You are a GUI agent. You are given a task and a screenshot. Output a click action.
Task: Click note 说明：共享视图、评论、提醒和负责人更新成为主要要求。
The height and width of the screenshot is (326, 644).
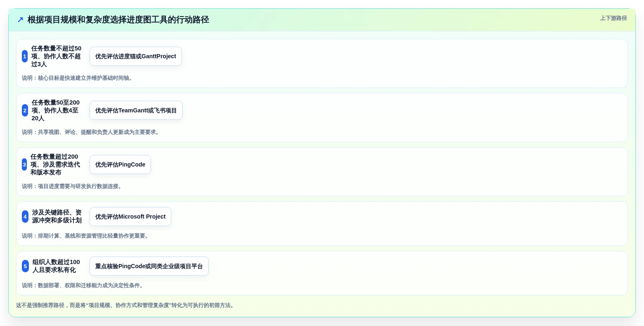tap(92, 132)
